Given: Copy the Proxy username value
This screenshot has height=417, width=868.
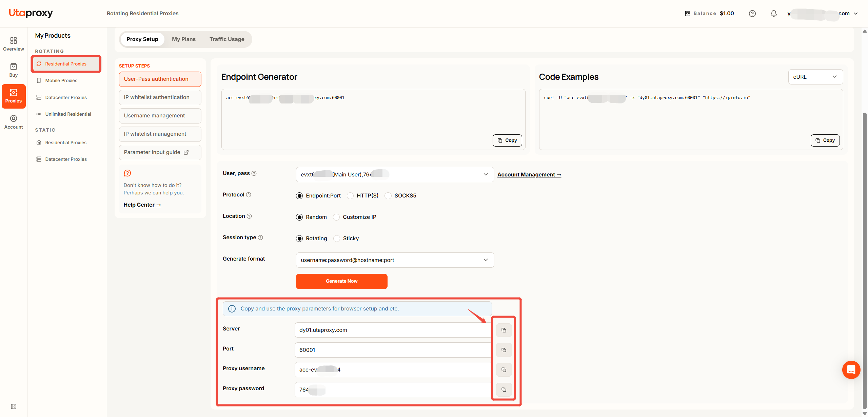Looking at the screenshot, I should (x=504, y=370).
